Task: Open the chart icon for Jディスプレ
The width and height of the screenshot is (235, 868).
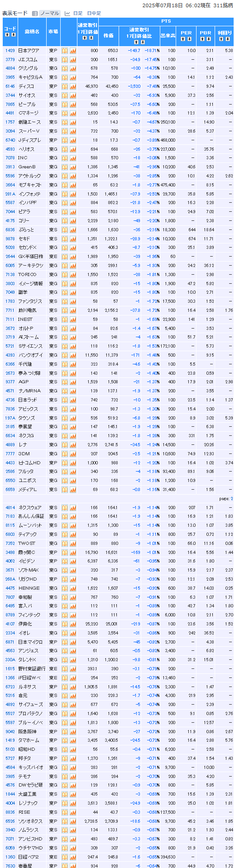Action: (73, 140)
